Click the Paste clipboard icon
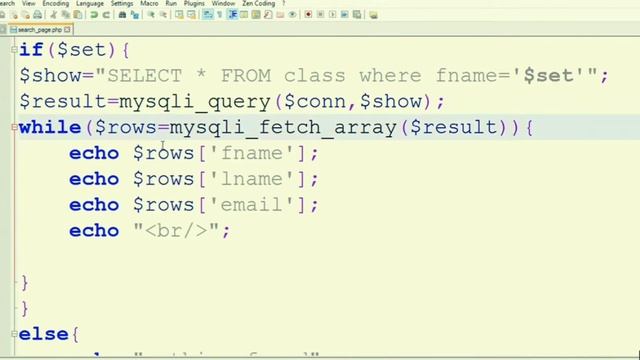640x360 pixels. (77, 15)
